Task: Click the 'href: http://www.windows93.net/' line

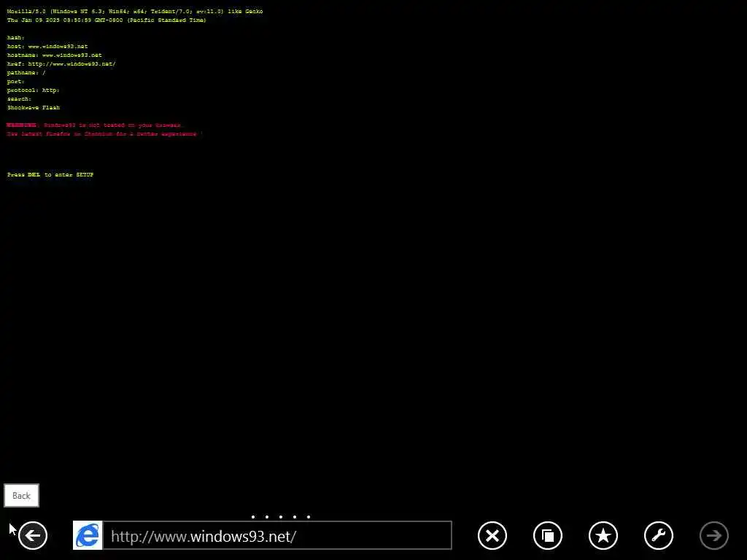Action: pos(61,64)
